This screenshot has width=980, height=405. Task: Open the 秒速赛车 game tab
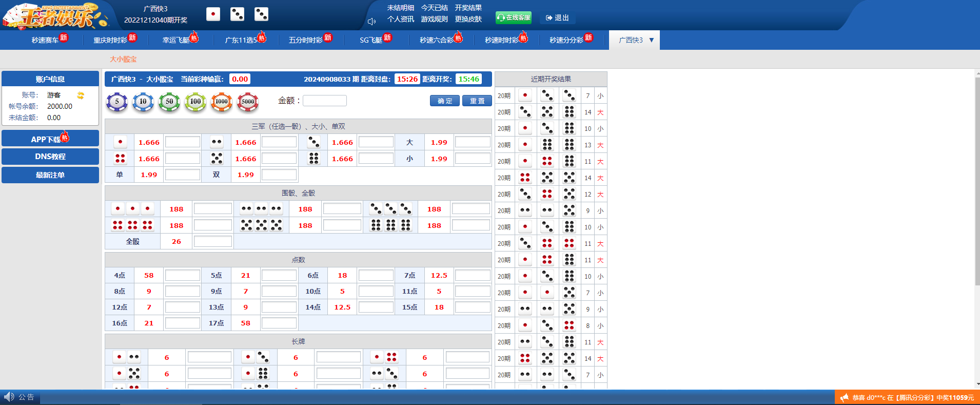45,40
